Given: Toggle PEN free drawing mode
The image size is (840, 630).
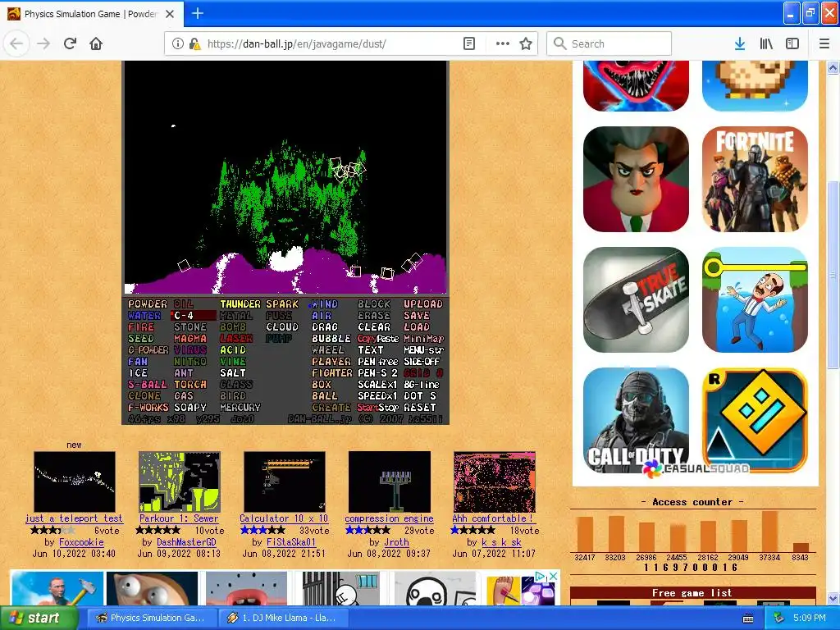Looking at the screenshot, I should pos(378,362).
